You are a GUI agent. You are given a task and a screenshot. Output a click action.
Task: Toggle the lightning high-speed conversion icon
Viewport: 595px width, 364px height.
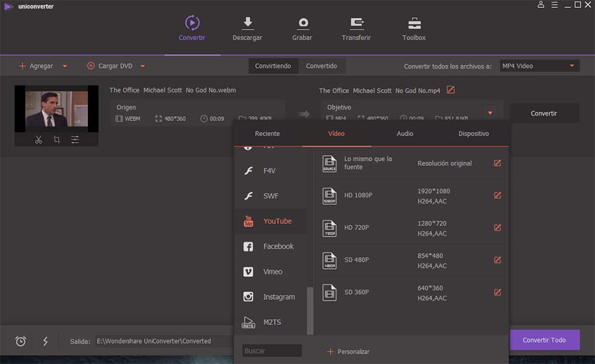[45, 342]
